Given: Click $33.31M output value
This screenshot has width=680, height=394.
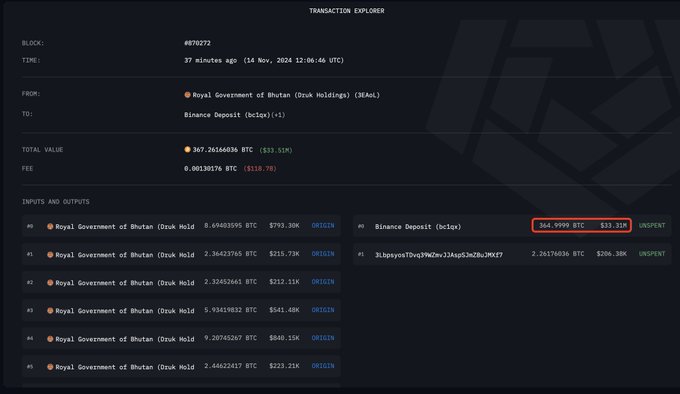Looking at the screenshot, I should coord(614,226).
